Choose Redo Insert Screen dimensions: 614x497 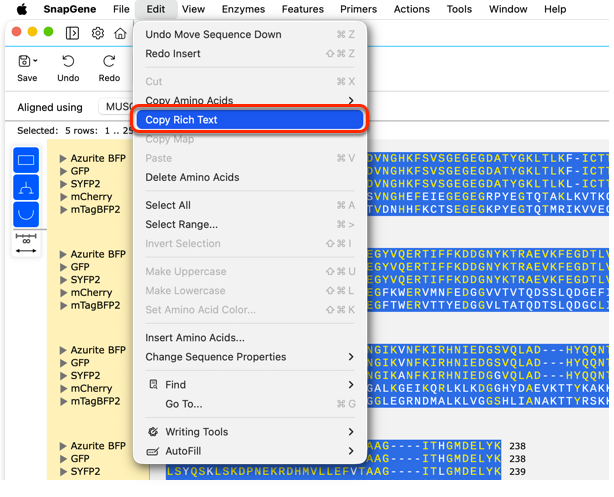250,54
